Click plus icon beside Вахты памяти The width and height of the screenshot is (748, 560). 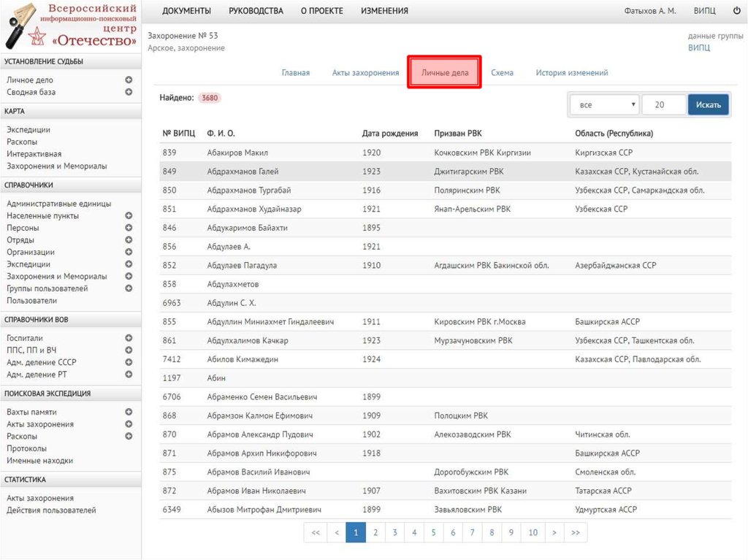pos(129,412)
